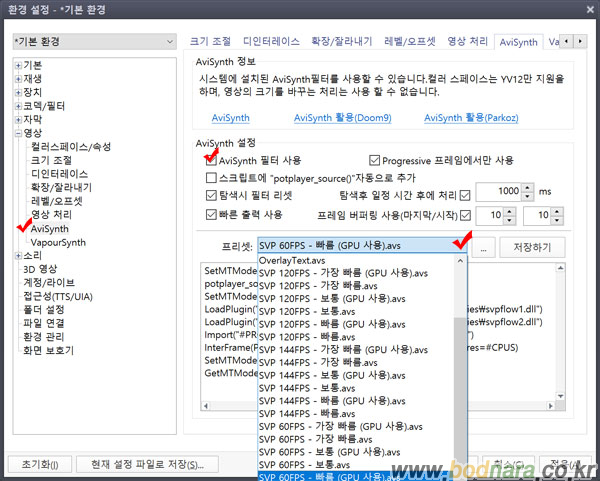600x481 pixels.
Task: Choose SVP 60FPS - 보통.avs preset
Action: tap(357, 465)
